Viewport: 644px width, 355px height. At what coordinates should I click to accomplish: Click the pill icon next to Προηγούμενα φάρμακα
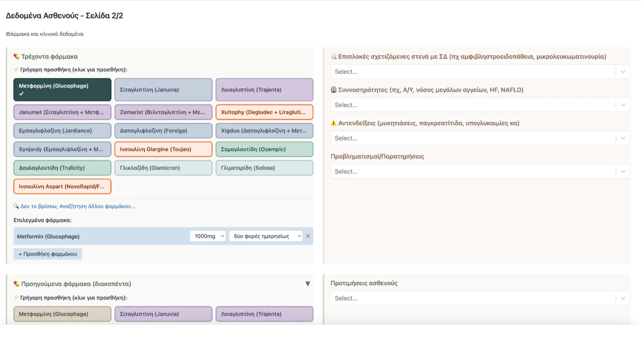(17, 283)
